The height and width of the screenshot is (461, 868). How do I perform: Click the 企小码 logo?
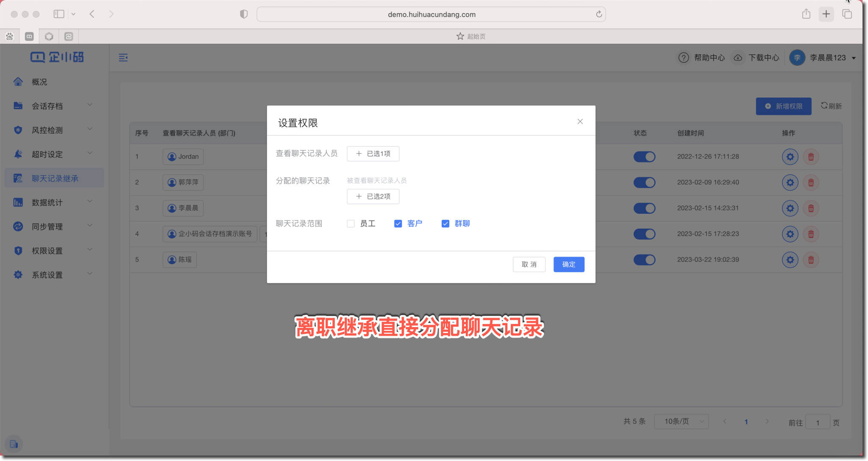57,57
